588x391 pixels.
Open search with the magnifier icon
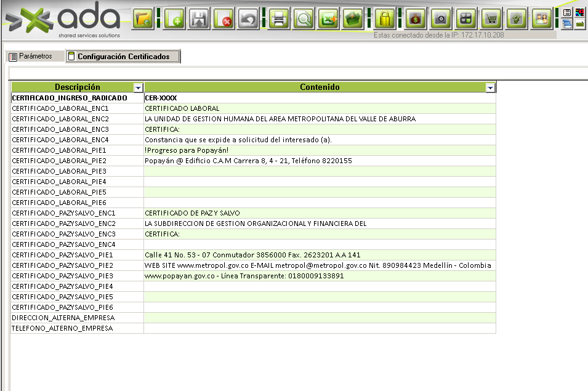point(303,18)
